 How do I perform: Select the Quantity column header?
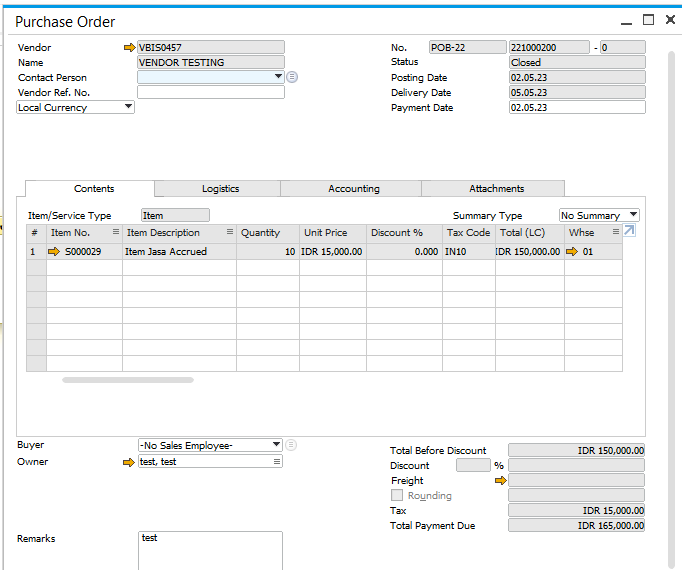pos(268,233)
